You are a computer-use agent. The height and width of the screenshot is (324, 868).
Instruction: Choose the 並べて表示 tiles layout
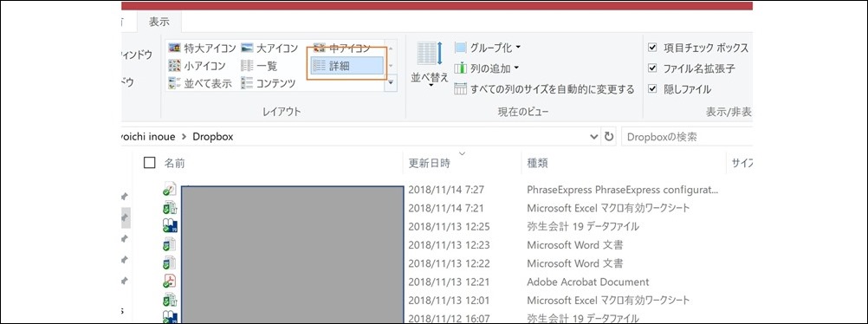200,84
